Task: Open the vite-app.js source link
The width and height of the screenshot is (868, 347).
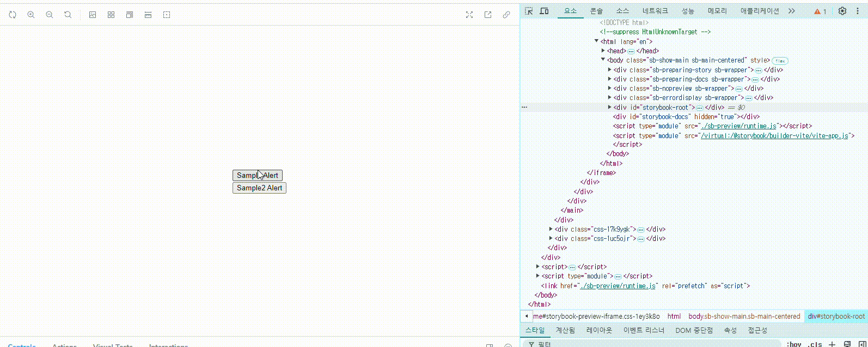Action: [774, 135]
